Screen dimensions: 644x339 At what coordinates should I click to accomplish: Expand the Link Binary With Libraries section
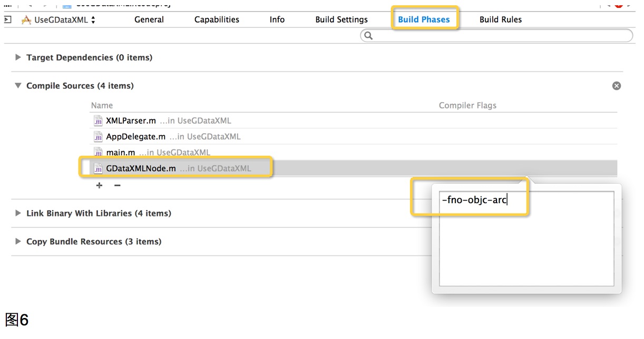tap(18, 213)
